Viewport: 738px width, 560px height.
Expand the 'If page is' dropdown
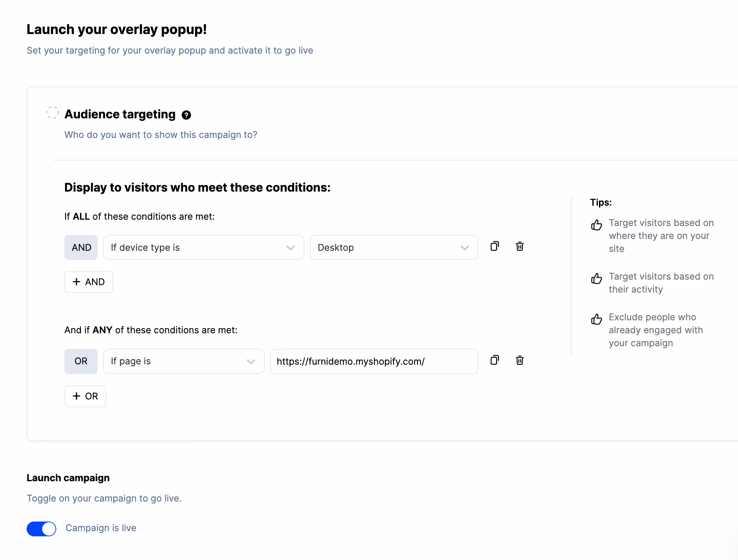pyautogui.click(x=184, y=361)
